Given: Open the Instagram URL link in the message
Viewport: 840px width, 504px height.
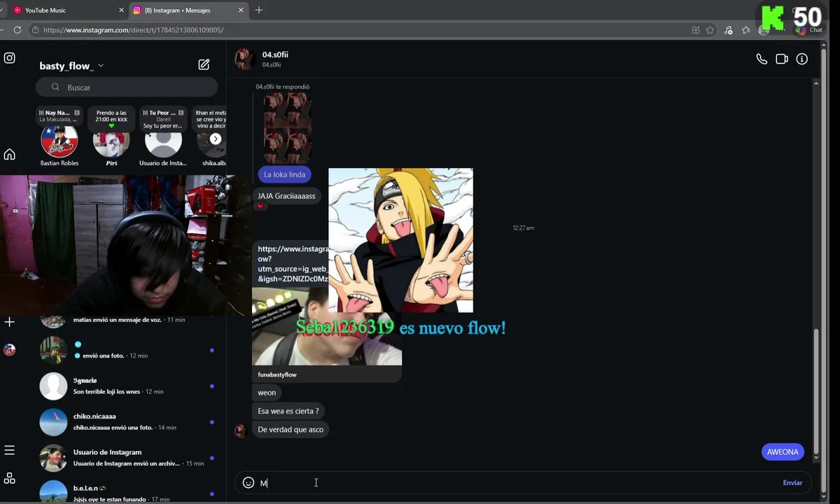Looking at the screenshot, I should [x=293, y=264].
